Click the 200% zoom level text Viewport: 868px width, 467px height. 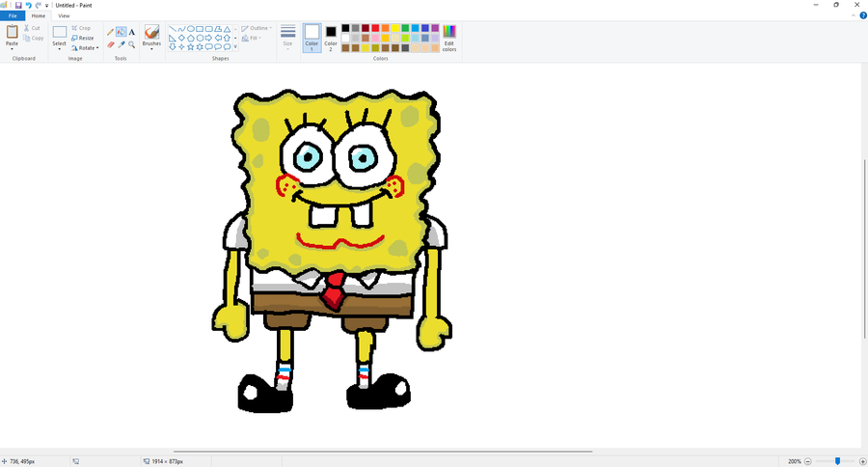[x=795, y=461]
